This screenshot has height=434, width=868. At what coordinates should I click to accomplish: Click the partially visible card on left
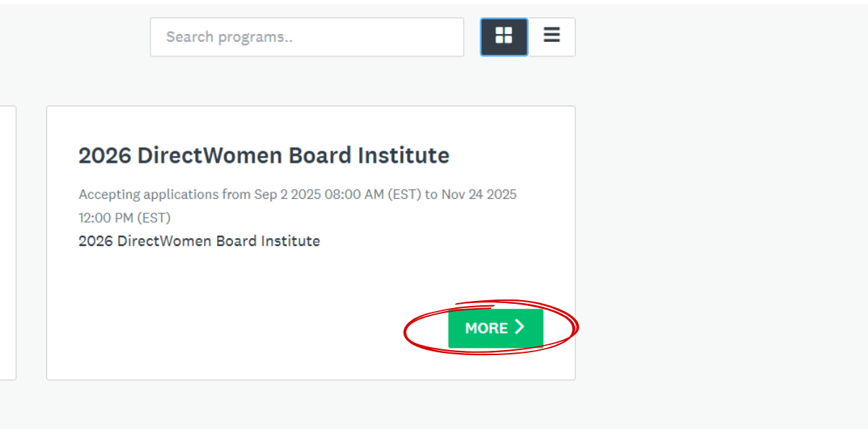7,242
